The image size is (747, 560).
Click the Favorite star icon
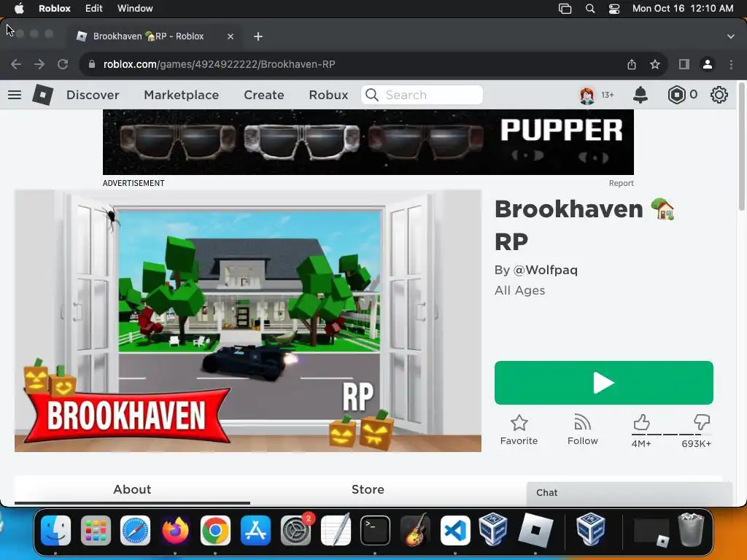tap(519, 423)
